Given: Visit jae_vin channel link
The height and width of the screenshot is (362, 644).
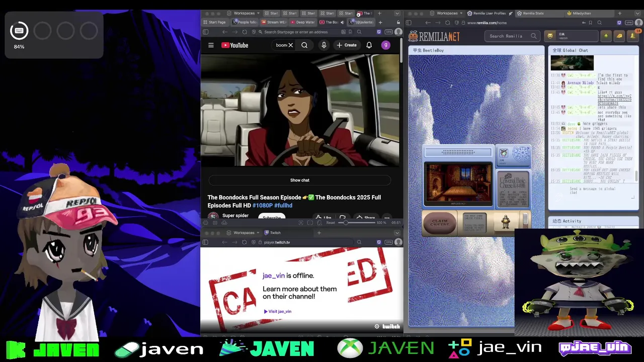Looking at the screenshot, I should click(x=278, y=311).
